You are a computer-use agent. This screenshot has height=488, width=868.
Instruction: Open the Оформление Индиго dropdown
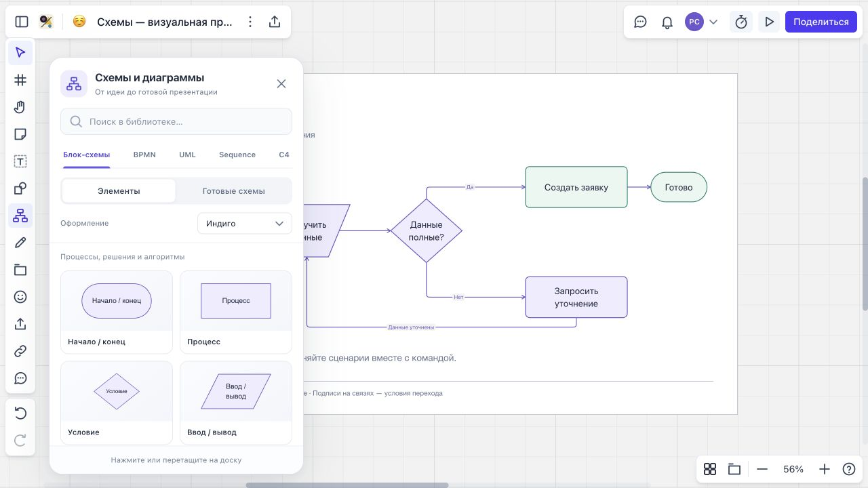tap(245, 223)
